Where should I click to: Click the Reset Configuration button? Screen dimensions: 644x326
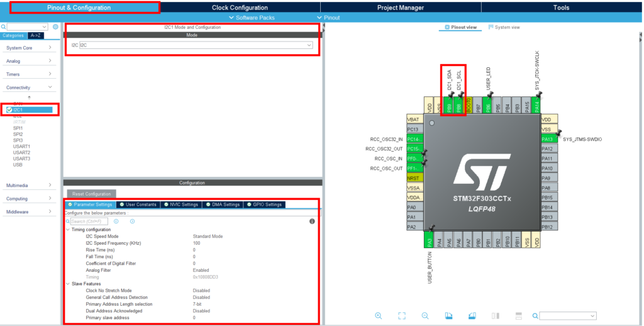(x=92, y=194)
